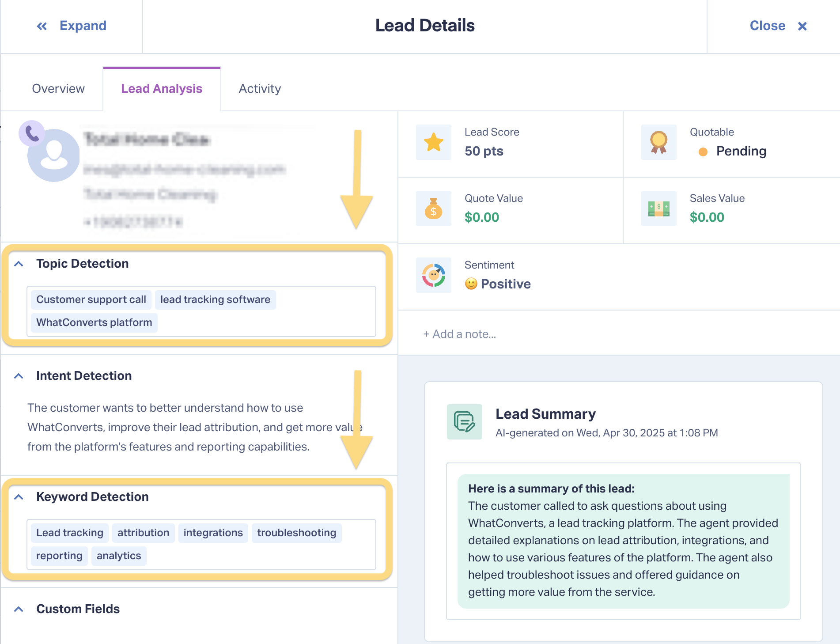This screenshot has width=840, height=644.
Task: Click the Lead Summary document icon
Action: click(465, 422)
